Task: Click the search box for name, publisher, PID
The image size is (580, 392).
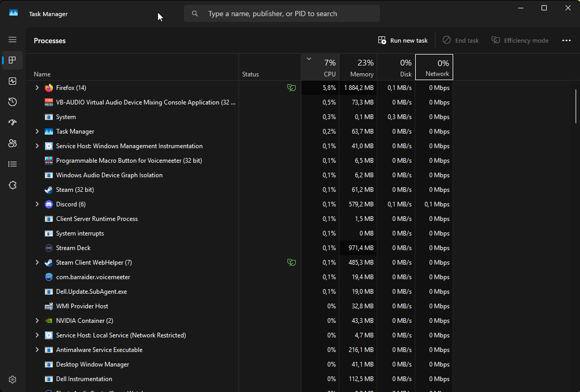Action: coord(282,14)
